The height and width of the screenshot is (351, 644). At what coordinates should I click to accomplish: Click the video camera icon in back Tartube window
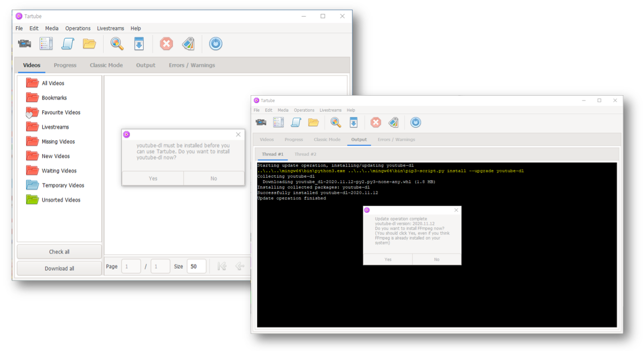point(24,44)
